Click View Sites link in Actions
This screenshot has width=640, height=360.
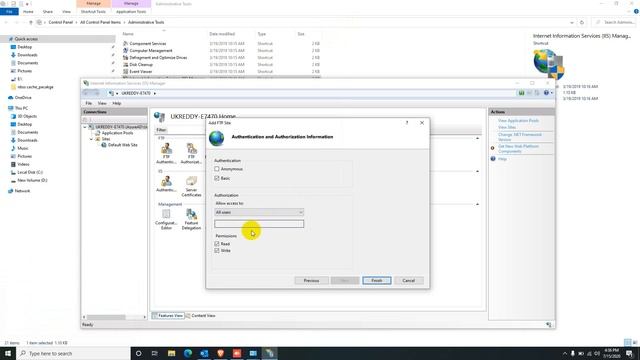(507, 127)
